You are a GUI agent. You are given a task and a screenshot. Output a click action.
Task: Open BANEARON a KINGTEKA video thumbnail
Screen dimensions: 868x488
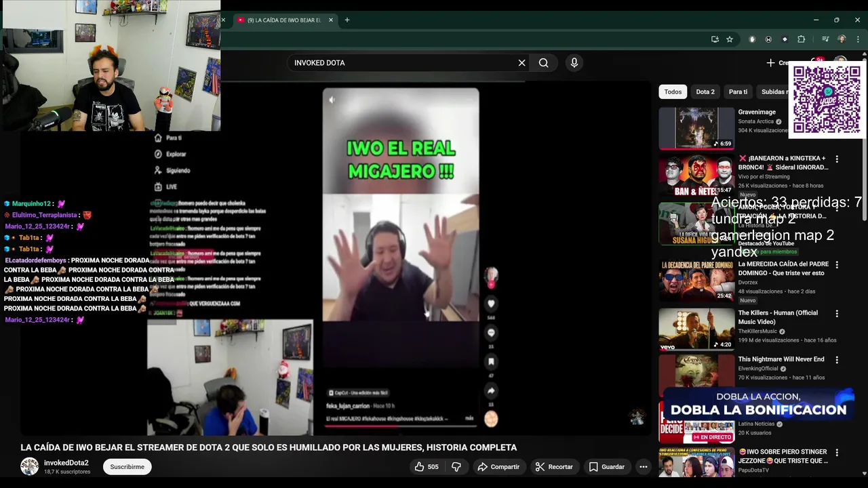click(696, 176)
